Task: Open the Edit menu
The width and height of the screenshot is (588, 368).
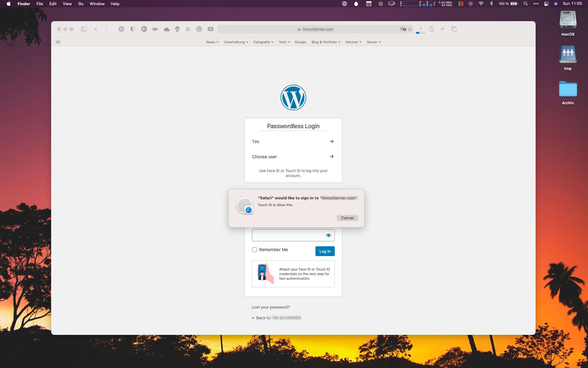Action: (53, 4)
